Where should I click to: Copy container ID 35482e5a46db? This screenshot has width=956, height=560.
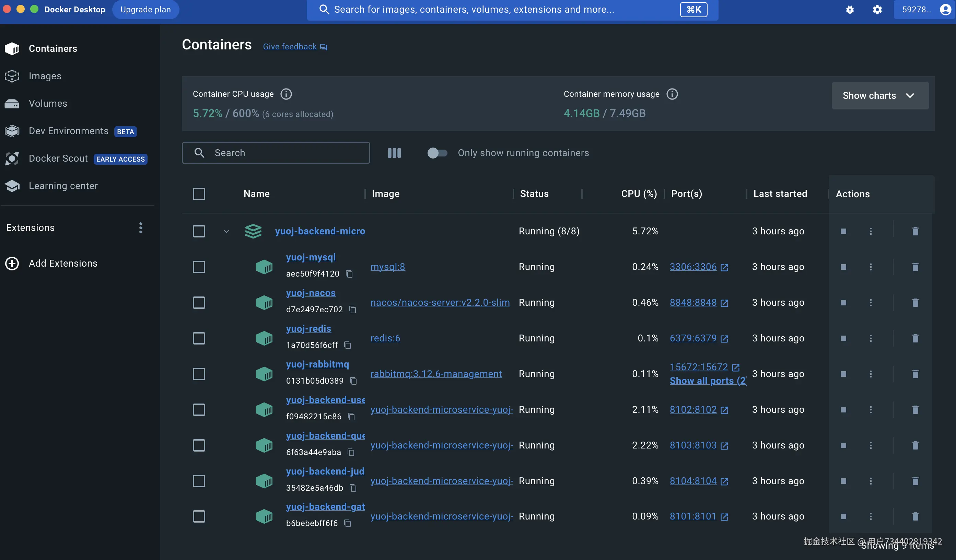353,488
